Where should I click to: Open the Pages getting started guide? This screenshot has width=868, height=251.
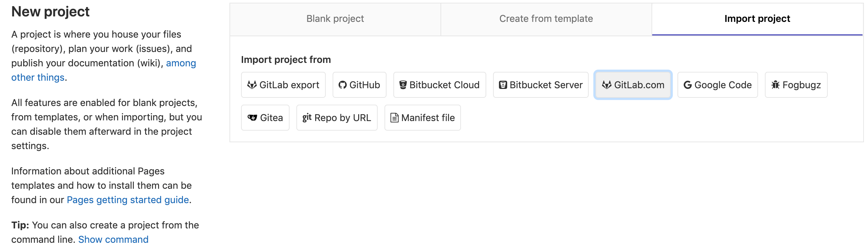click(x=128, y=200)
